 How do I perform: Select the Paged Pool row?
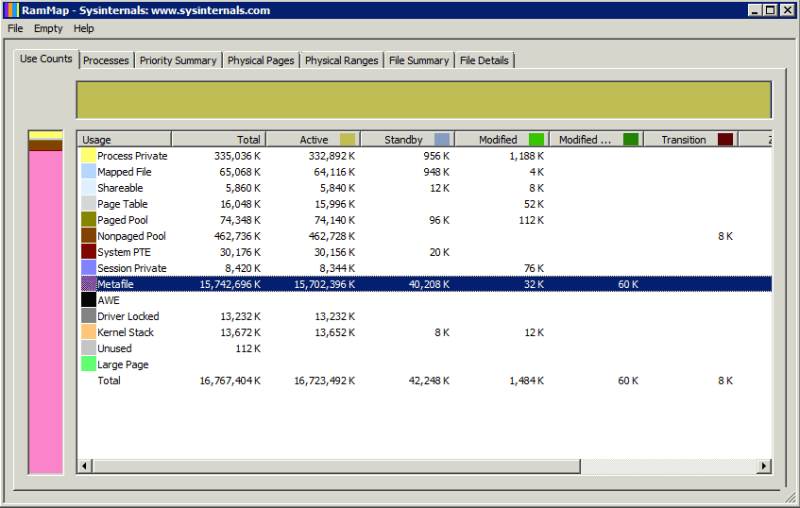424,220
